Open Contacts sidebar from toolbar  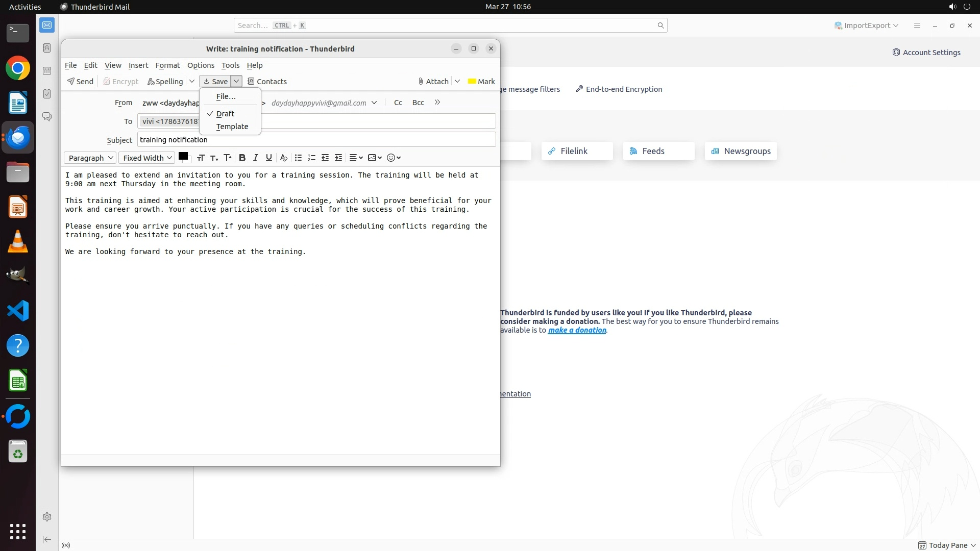click(267, 81)
